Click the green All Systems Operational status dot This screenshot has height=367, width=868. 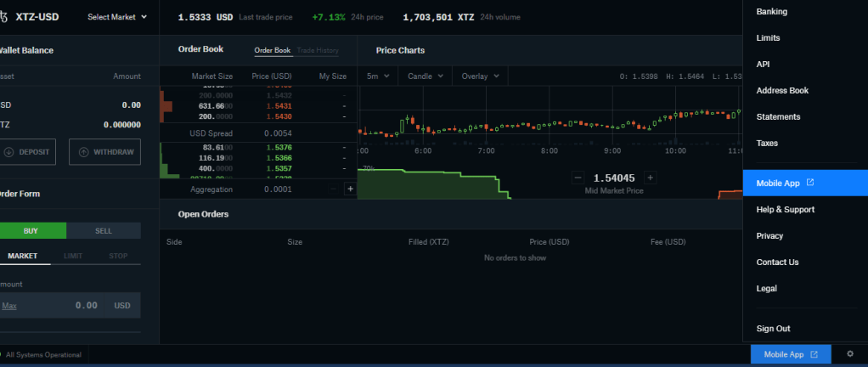click(3, 354)
